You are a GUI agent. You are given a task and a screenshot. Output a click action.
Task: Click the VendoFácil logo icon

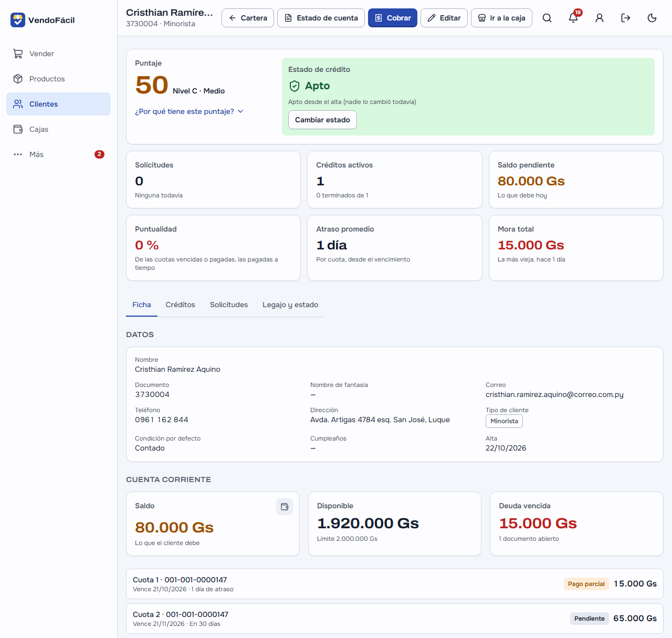[18, 20]
